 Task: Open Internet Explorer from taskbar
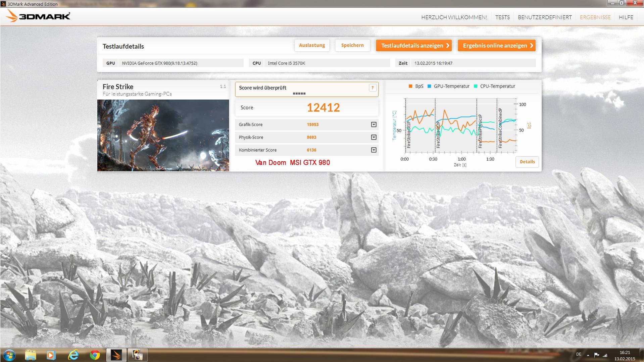[73, 355]
